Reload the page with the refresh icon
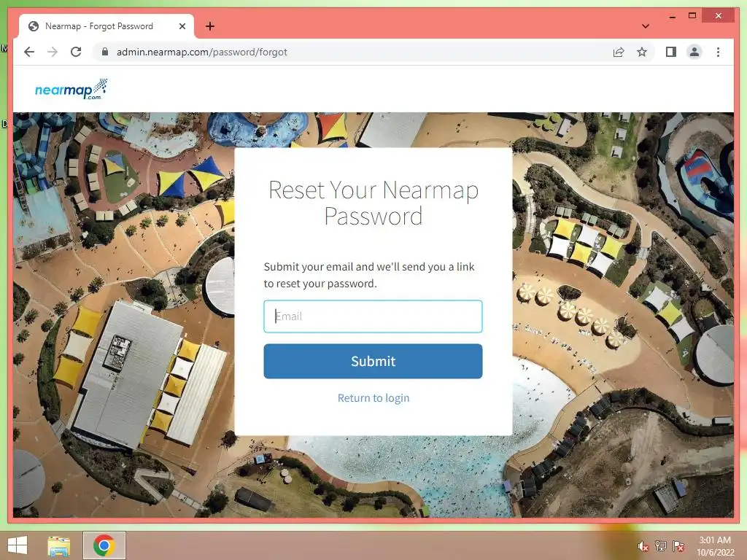This screenshot has height=560, width=747. pyautogui.click(x=76, y=52)
